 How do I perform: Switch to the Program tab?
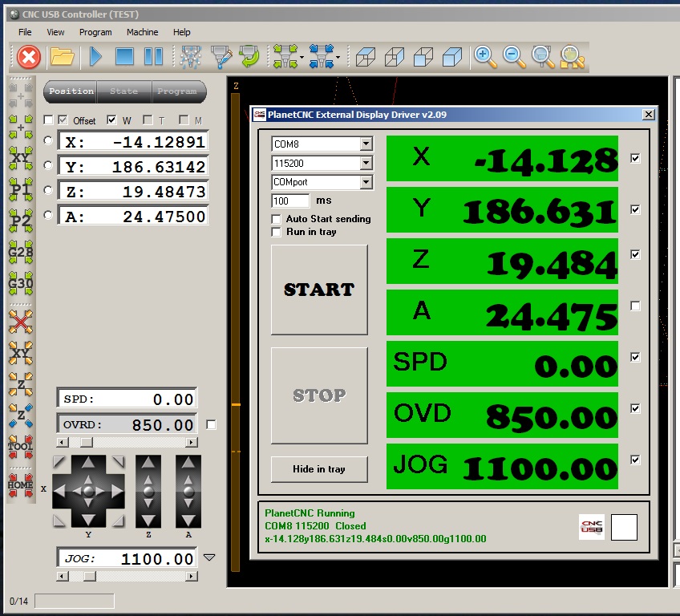pyautogui.click(x=177, y=91)
